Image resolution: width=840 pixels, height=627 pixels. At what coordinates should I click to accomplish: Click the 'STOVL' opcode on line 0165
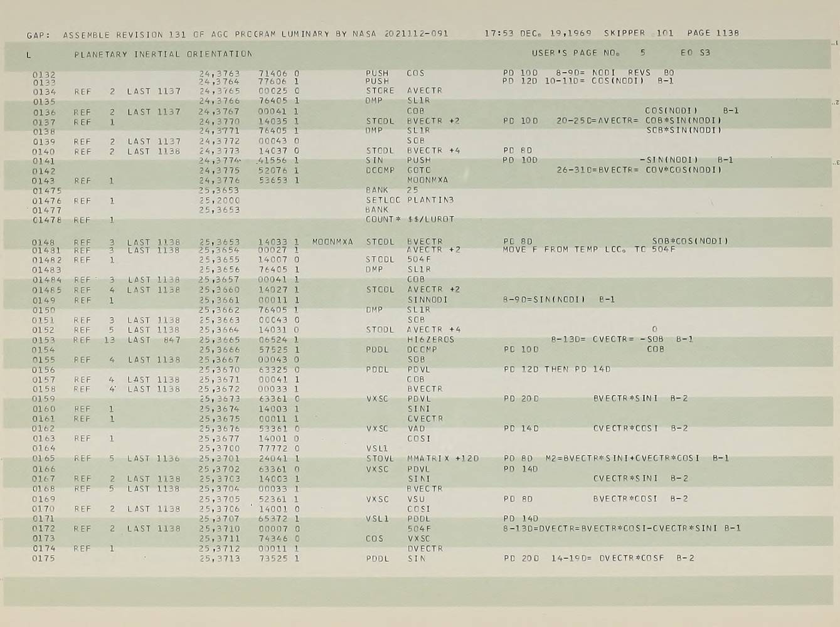pyautogui.click(x=380, y=459)
